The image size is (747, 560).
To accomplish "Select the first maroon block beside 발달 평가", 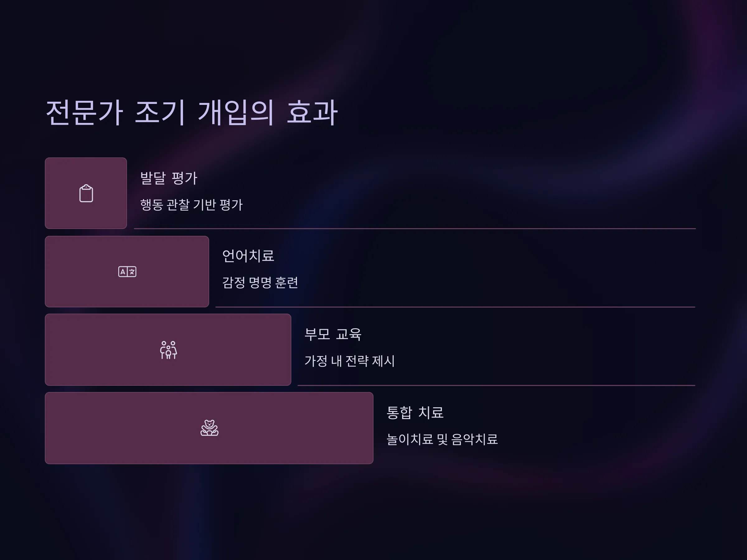I will point(86,193).
